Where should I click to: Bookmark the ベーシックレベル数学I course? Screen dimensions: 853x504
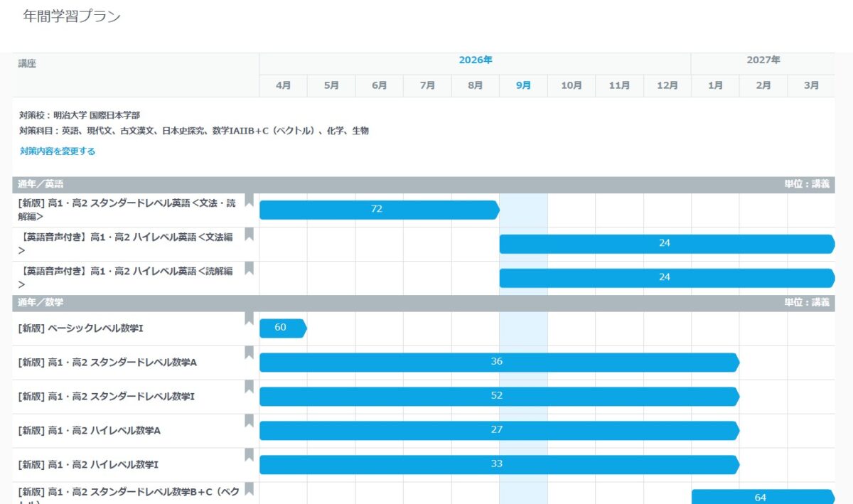(x=249, y=318)
